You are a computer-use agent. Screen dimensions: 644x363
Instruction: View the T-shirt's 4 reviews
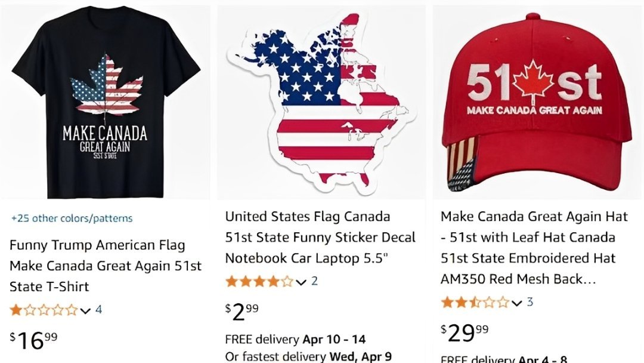(99, 309)
